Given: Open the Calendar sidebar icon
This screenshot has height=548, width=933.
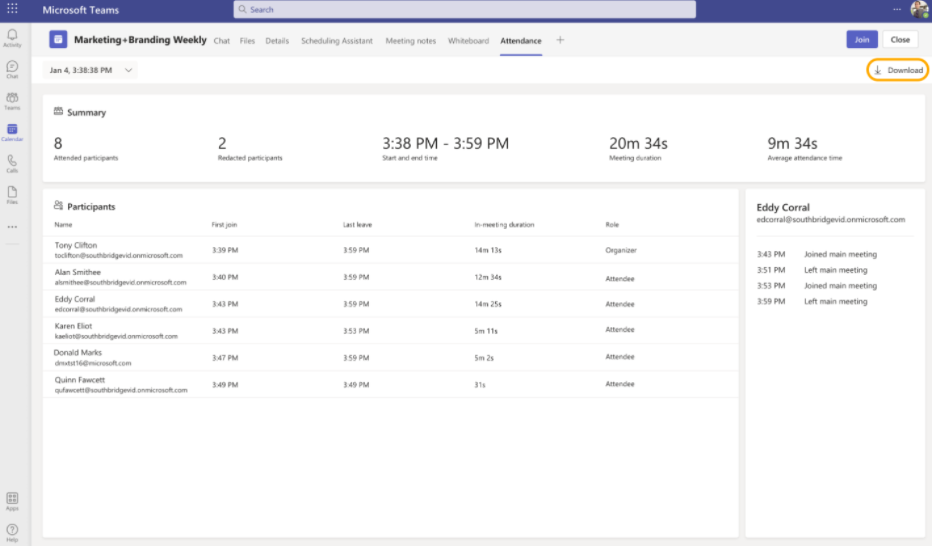Looking at the screenshot, I should click(12, 132).
